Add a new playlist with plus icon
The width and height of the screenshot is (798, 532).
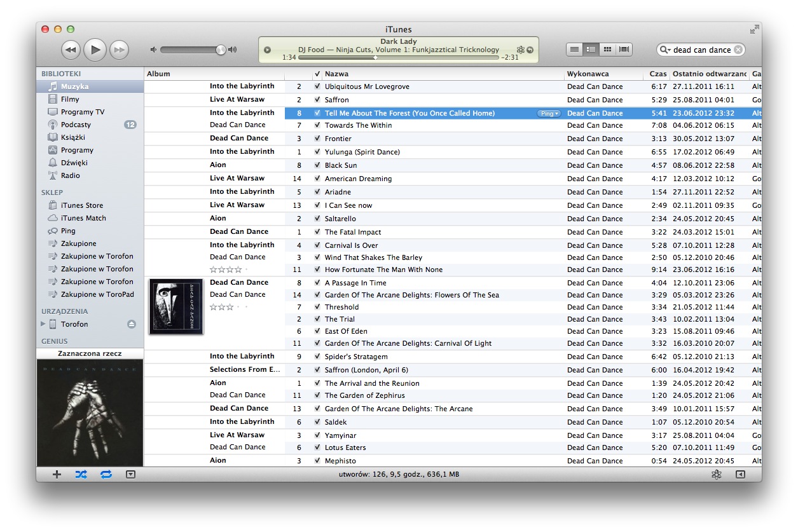coord(57,474)
